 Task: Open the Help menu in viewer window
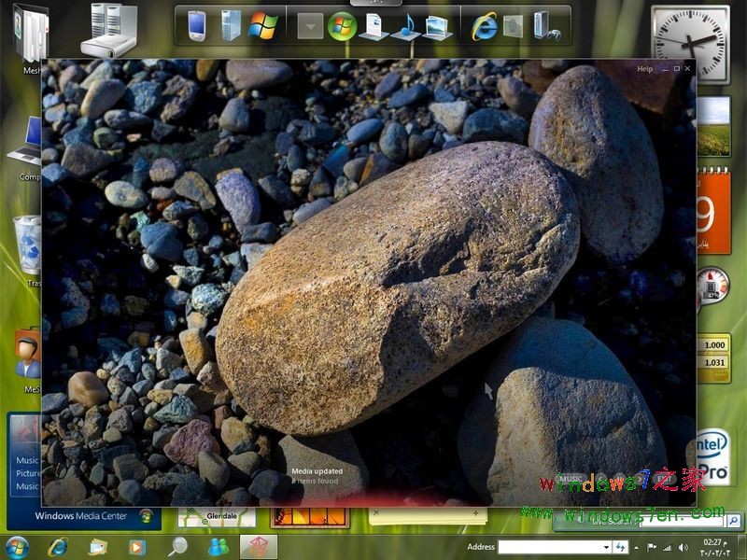(x=644, y=69)
